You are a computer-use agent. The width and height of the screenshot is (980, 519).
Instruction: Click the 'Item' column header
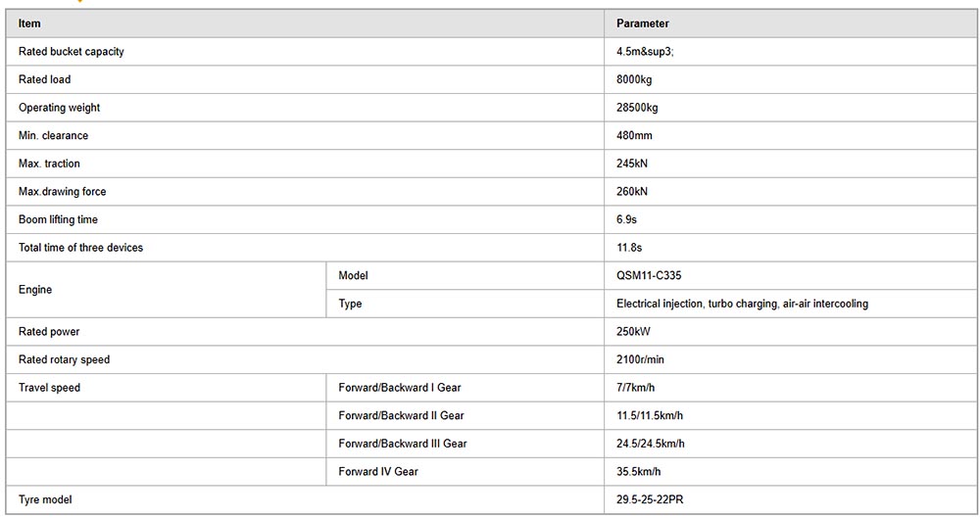30,24
